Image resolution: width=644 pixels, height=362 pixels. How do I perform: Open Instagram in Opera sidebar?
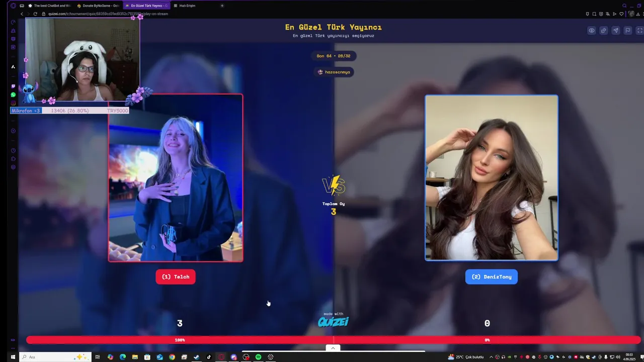pos(13,103)
